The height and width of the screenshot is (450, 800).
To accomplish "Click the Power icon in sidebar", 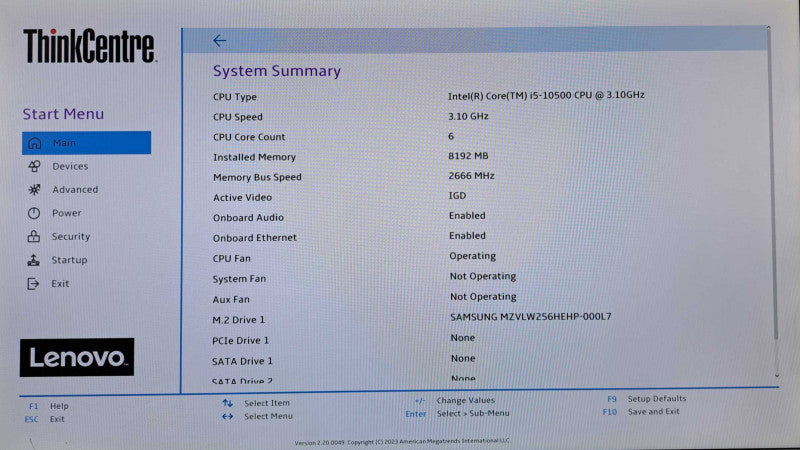I will click(x=34, y=213).
